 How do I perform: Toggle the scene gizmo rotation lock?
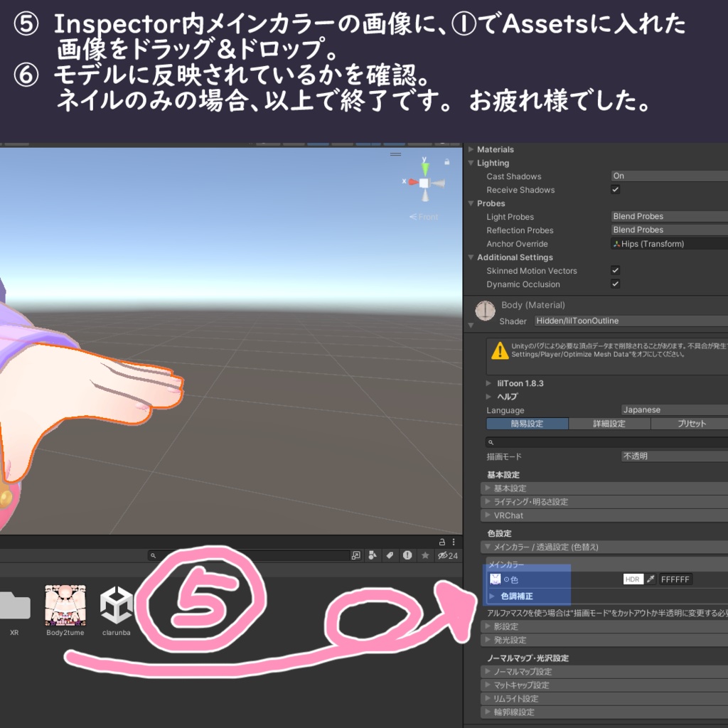point(446,162)
